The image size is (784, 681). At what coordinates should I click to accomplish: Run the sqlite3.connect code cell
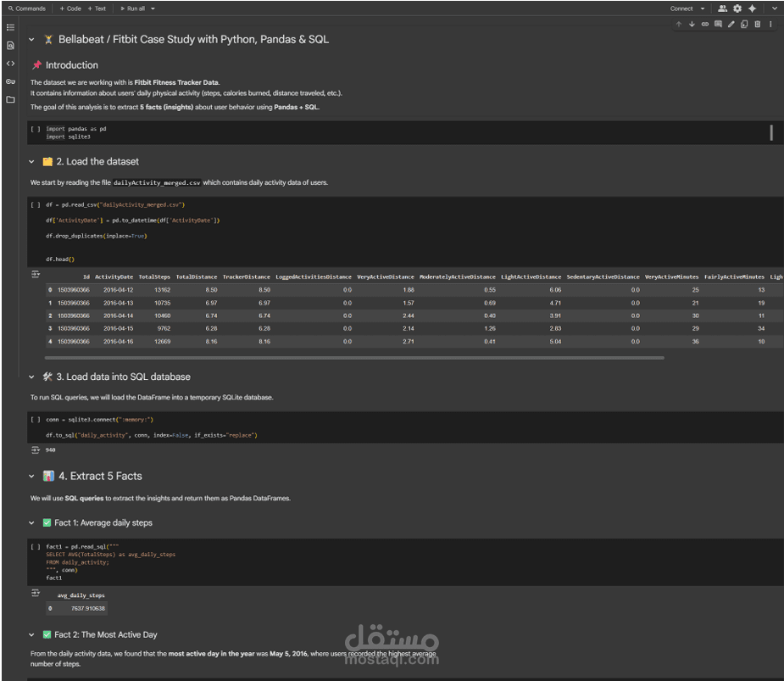point(35,420)
